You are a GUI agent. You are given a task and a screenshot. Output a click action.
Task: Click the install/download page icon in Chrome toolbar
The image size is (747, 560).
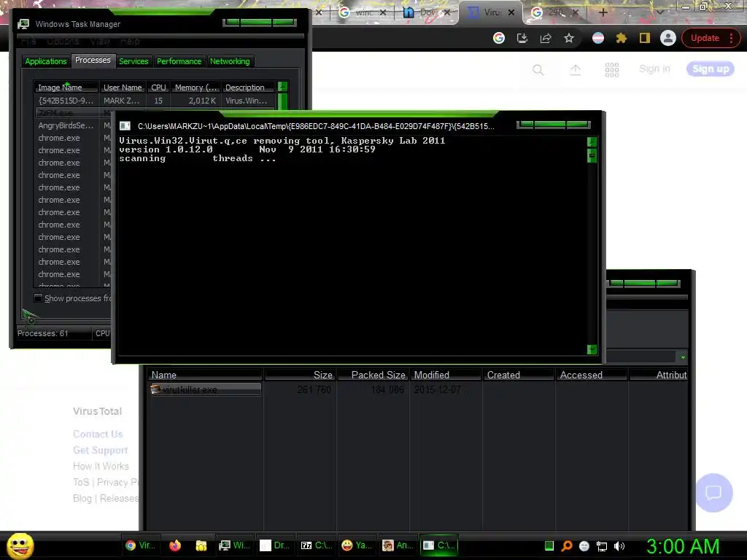point(522,38)
